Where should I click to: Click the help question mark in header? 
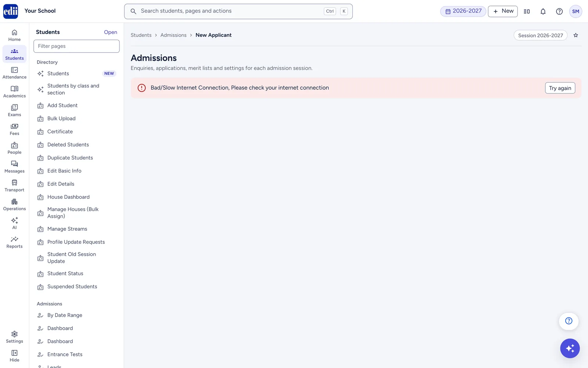pyautogui.click(x=559, y=11)
